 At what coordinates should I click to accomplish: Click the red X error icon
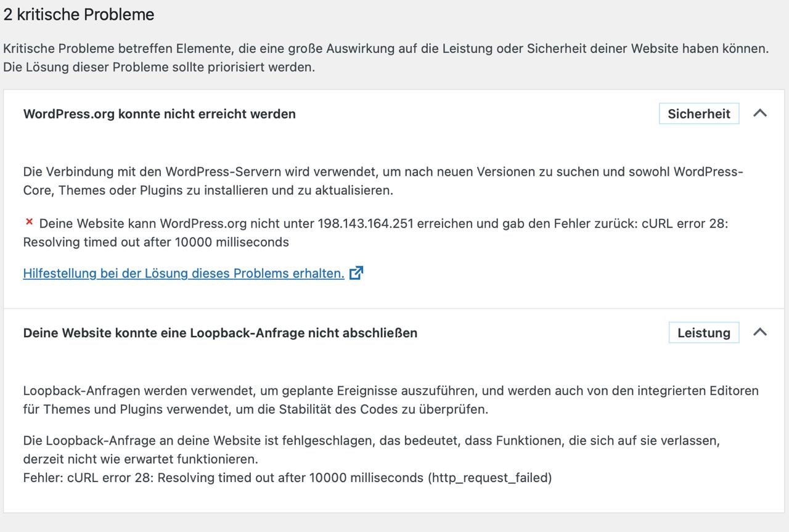point(29,222)
